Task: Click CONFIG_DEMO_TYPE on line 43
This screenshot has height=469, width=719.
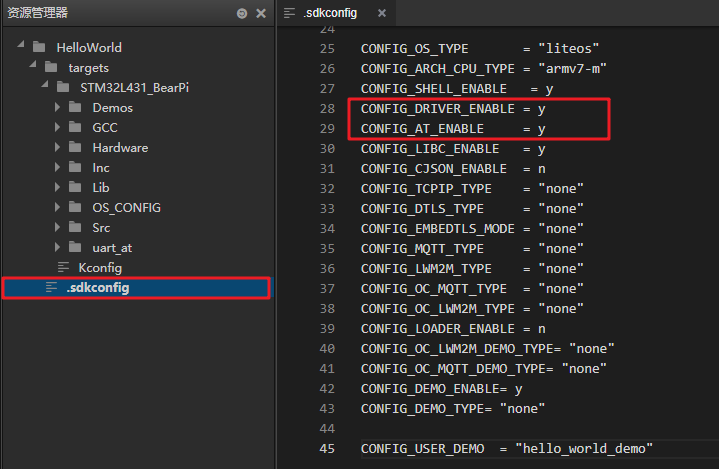Action: (x=422, y=409)
